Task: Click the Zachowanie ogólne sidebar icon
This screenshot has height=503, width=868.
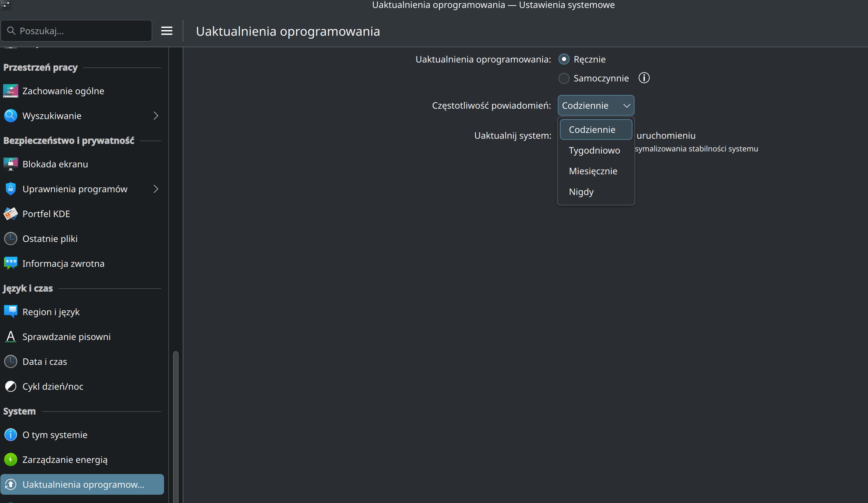Action: pyautogui.click(x=11, y=91)
